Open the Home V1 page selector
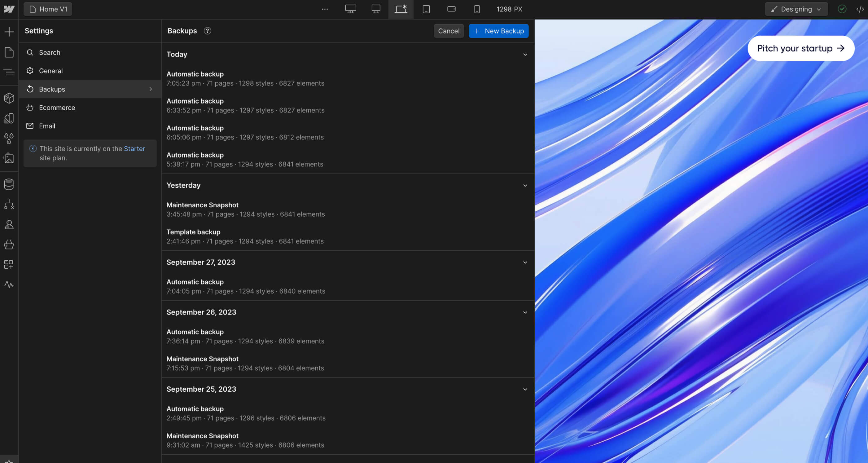This screenshot has width=868, height=463. point(47,9)
